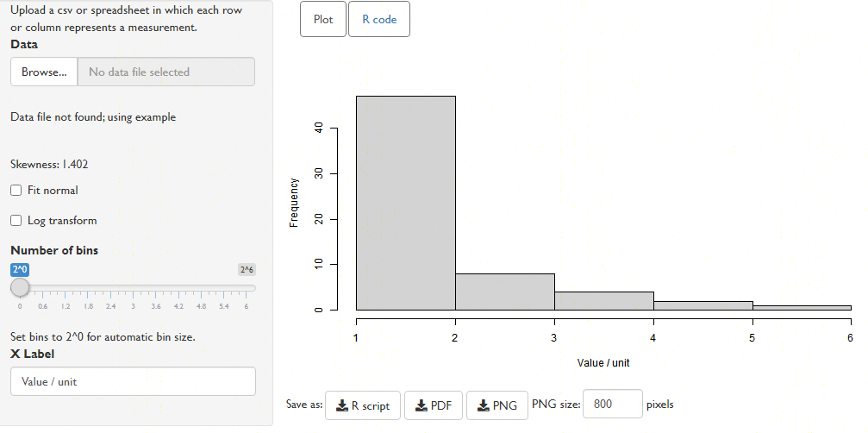Click the tallest histogram bar
This screenshot has height=433, width=868.
pos(406,204)
